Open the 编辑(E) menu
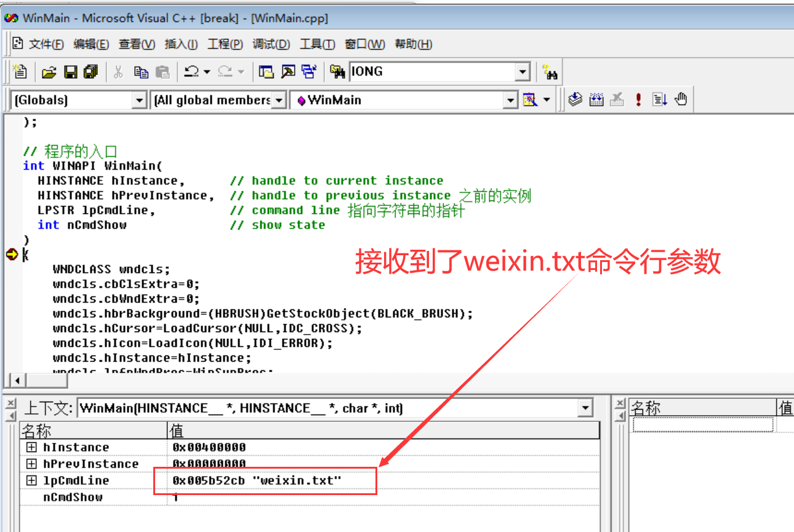 tap(91, 44)
